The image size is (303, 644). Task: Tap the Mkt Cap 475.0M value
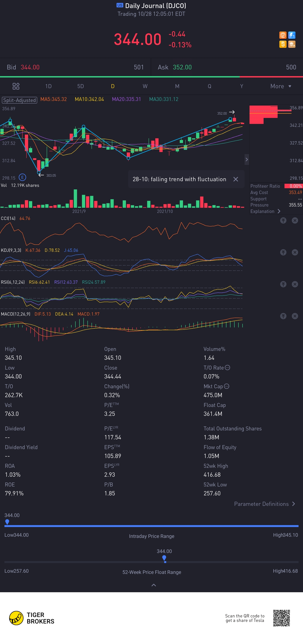click(x=213, y=395)
